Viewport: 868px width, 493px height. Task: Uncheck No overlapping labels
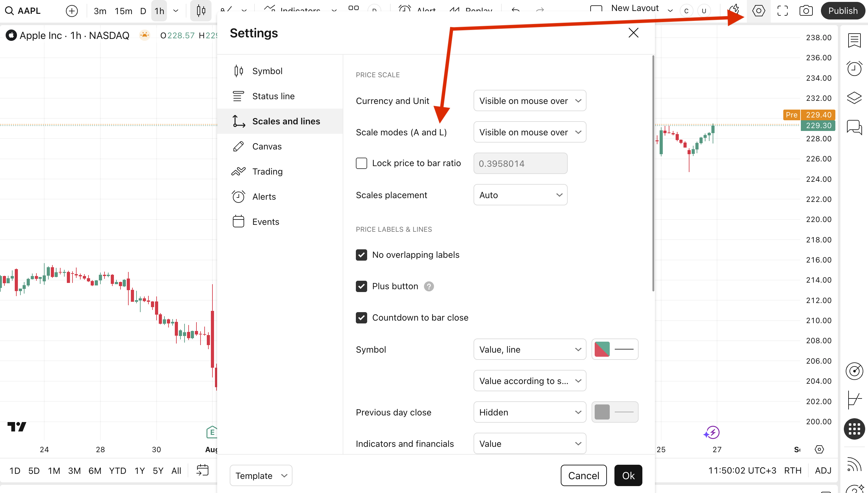361,255
